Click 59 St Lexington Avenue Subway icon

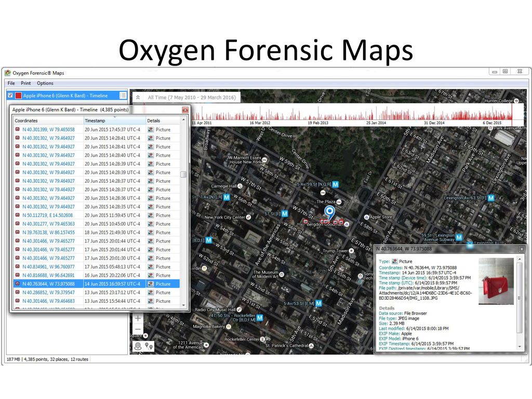point(459,237)
